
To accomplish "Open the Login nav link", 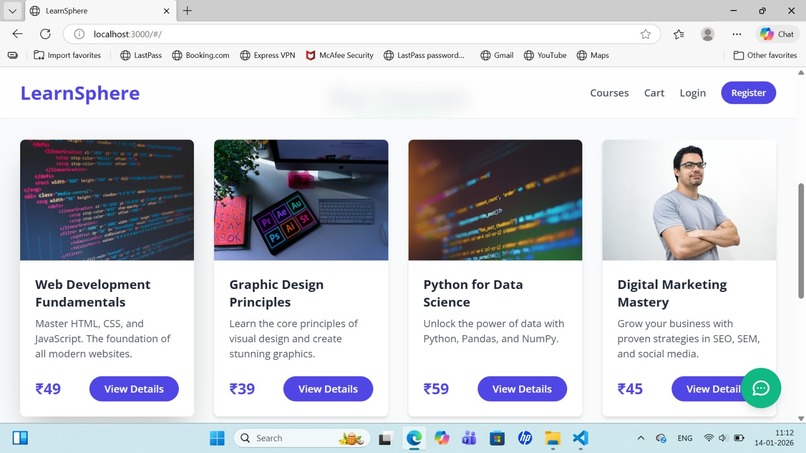I will coord(692,93).
